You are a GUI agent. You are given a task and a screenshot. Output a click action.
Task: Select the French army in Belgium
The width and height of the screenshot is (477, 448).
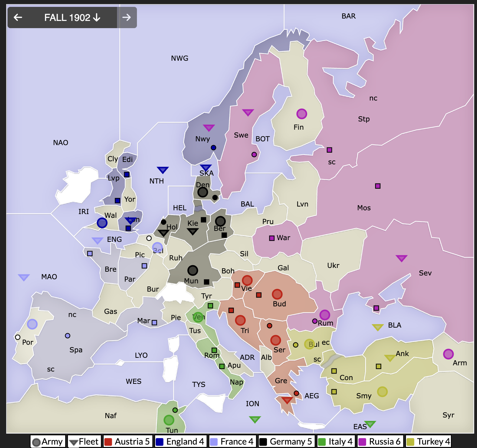point(158,247)
